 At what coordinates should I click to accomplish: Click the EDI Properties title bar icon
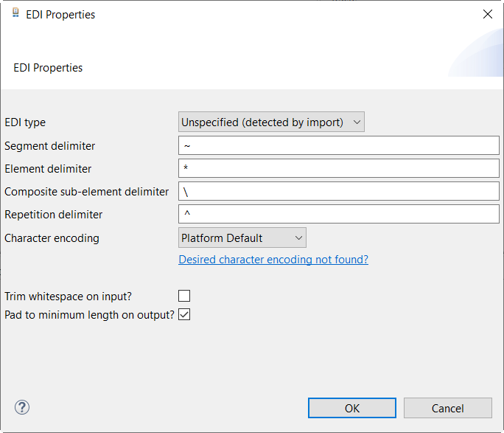click(15, 14)
